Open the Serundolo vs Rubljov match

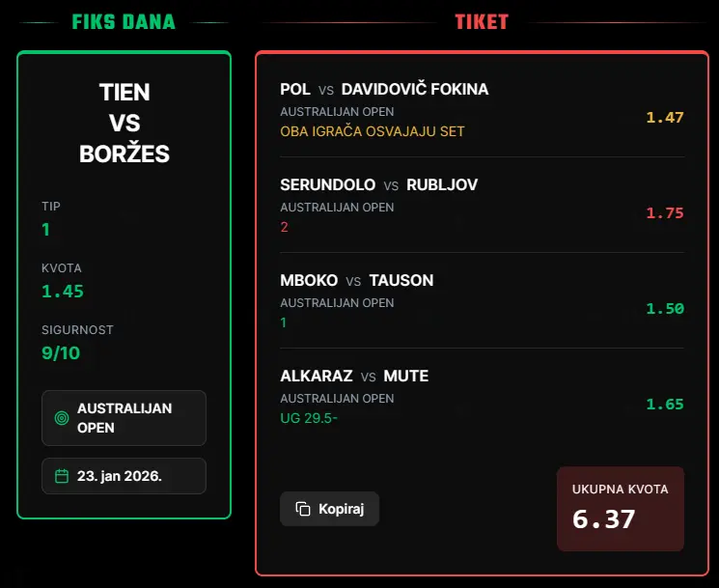378,184
